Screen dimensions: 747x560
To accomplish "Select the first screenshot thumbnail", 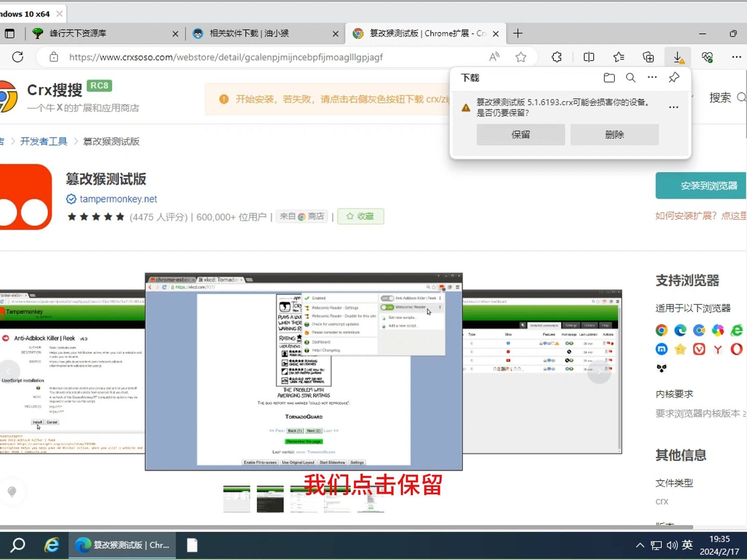I will tap(237, 499).
